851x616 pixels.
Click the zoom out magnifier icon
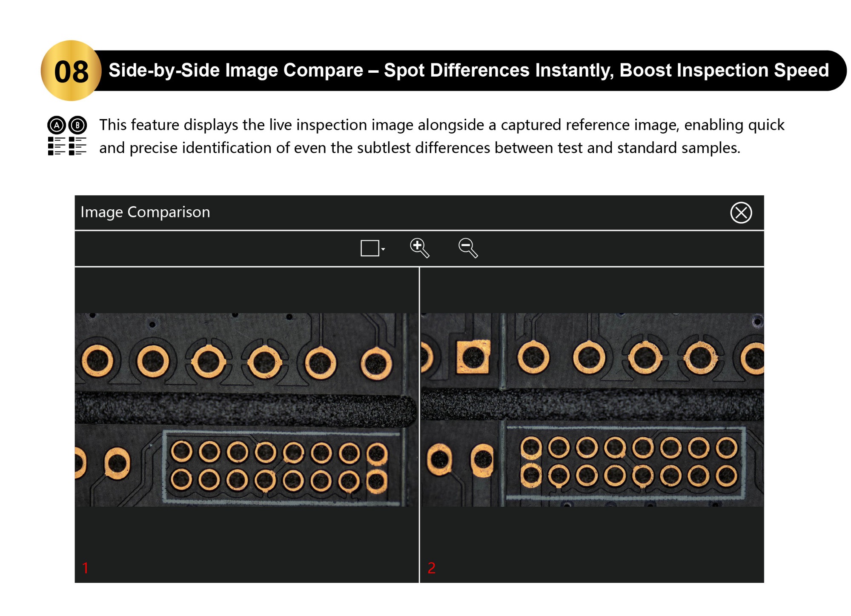(x=467, y=248)
